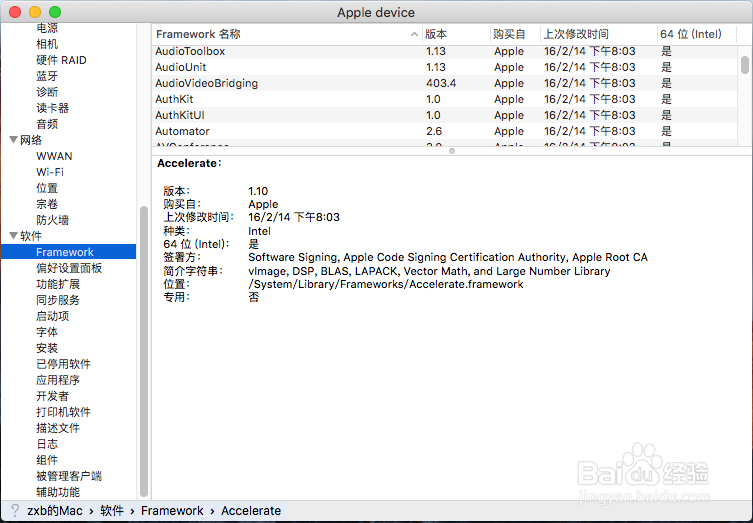
Task: Select the AuthKit row
Action: (445, 99)
